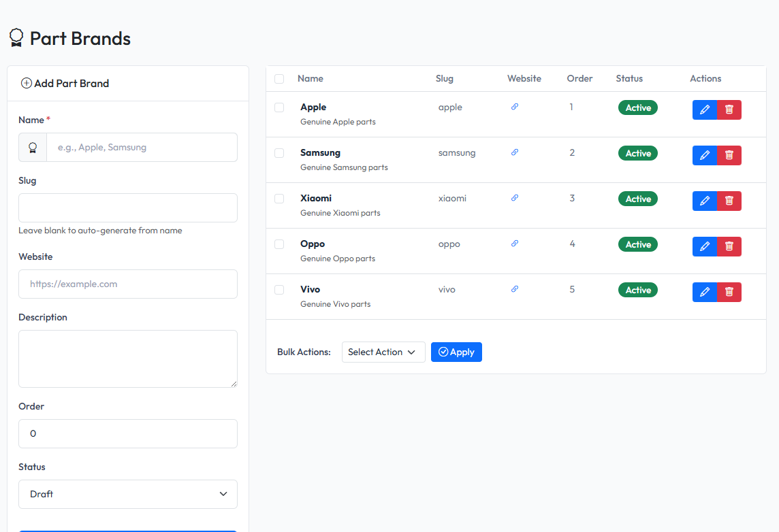Delete the Xiaomi brand with trash icon

point(729,201)
